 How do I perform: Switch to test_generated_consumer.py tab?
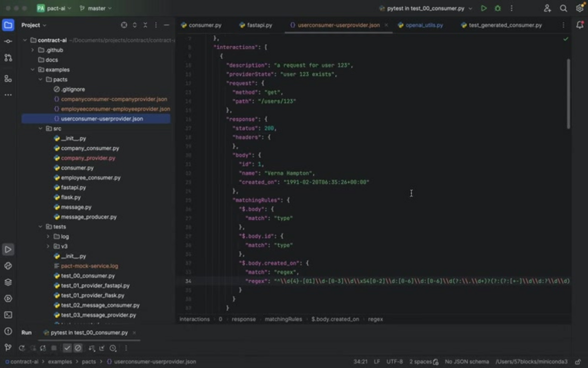coord(505,25)
